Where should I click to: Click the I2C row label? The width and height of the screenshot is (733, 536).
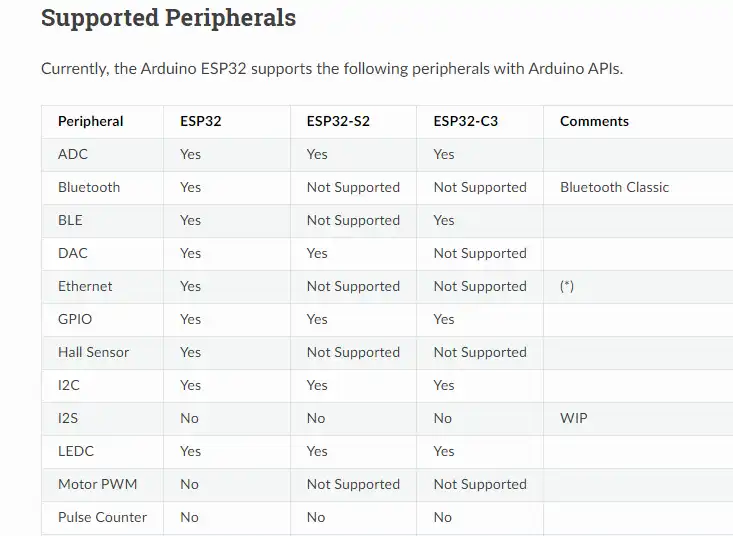[68, 385]
